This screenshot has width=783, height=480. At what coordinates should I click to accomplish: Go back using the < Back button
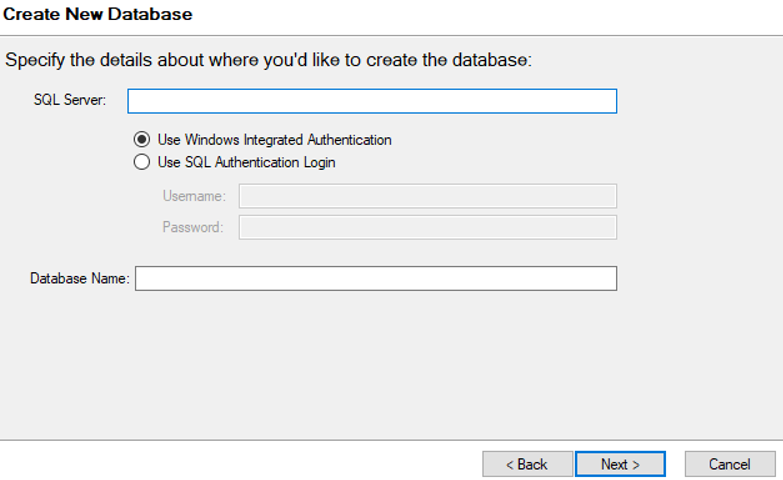[527, 464]
